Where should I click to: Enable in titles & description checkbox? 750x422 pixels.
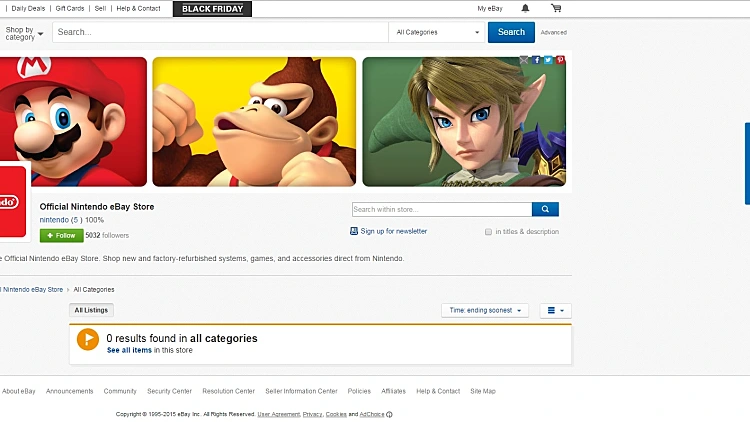pos(488,232)
